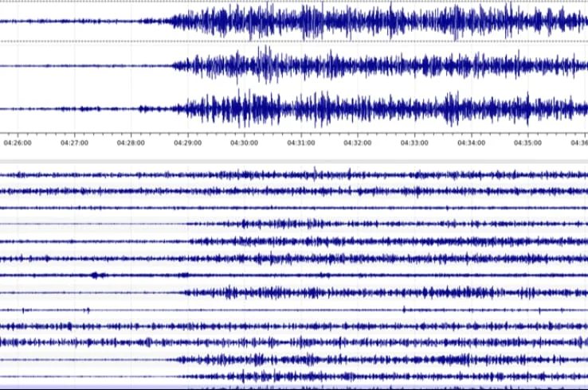Click the 04:31:00 time axis label
Image resolution: width=588 pixels, height=390 pixels.
[x=300, y=143]
